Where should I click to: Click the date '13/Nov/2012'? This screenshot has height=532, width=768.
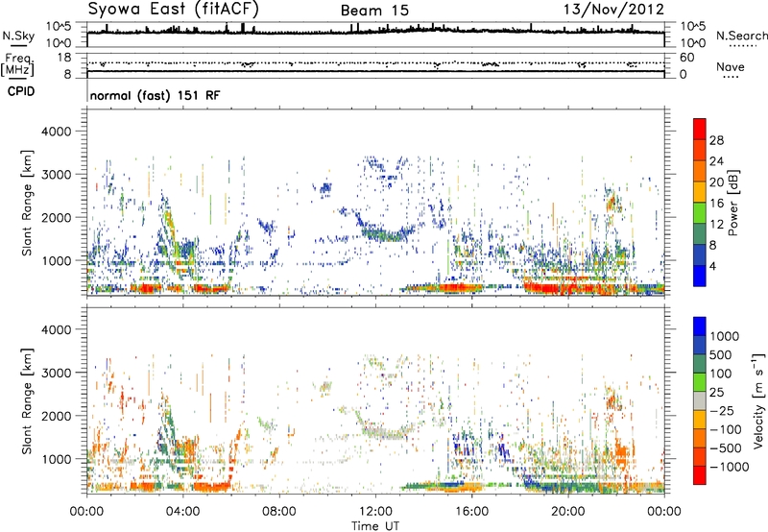pos(613,10)
